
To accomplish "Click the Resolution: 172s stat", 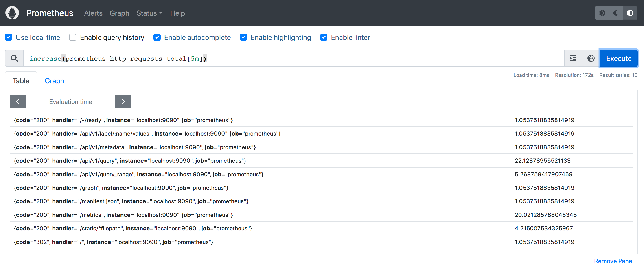I will pos(574,75).
